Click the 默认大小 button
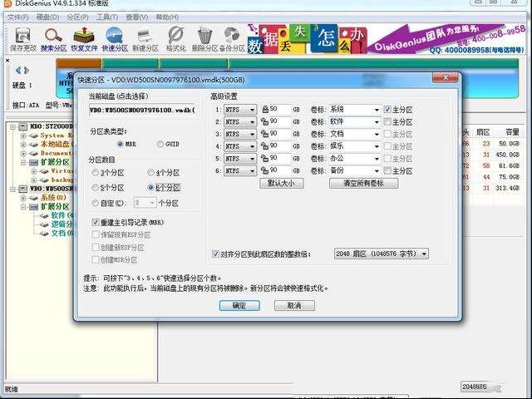This screenshot has width=532, height=399. point(282,183)
